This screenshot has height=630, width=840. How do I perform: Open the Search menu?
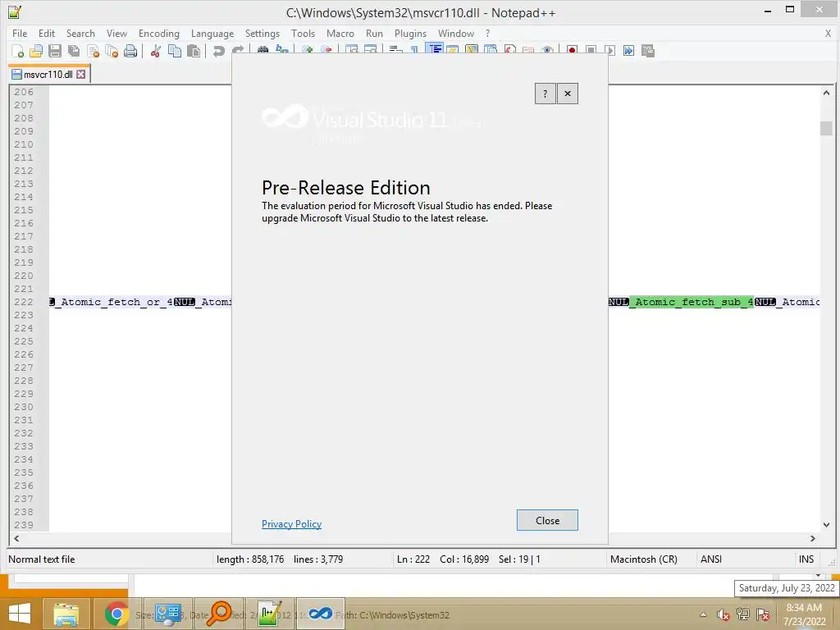(x=80, y=33)
